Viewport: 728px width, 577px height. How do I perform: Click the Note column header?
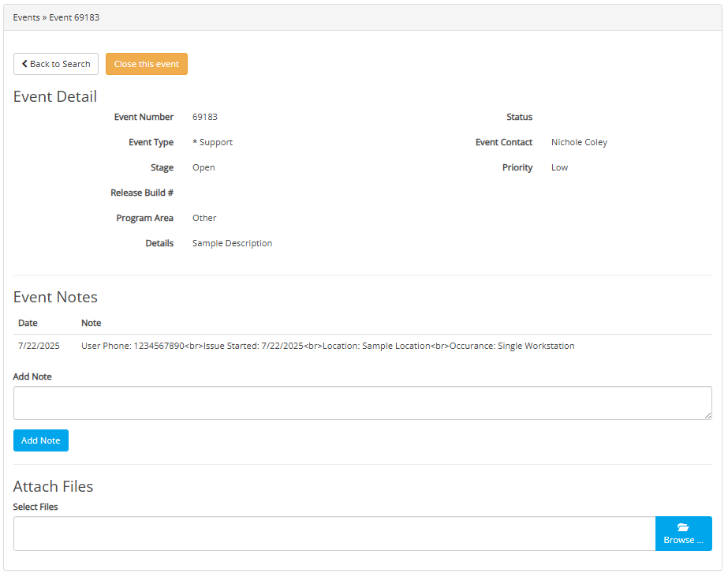[91, 323]
